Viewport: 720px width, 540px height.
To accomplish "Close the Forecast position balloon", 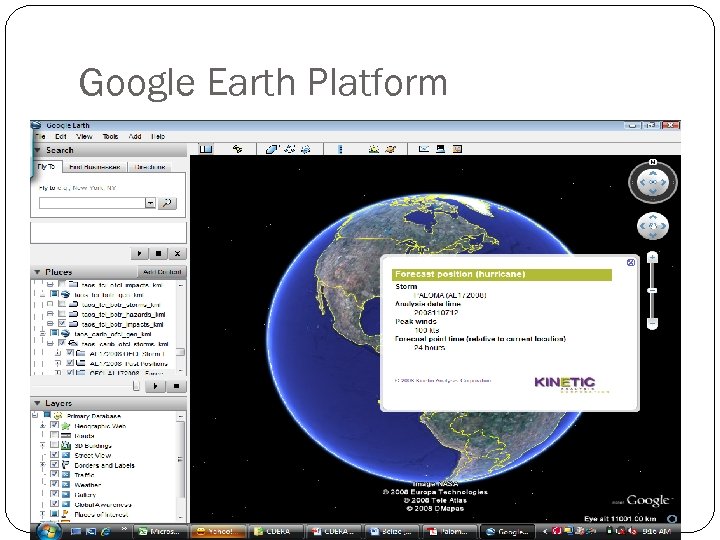I will 631,262.
